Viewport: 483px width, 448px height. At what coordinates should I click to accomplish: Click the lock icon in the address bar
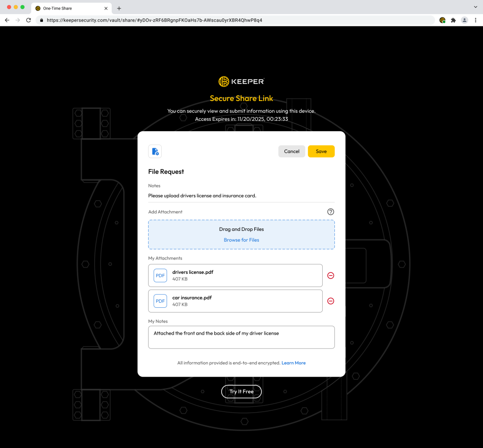pos(41,20)
